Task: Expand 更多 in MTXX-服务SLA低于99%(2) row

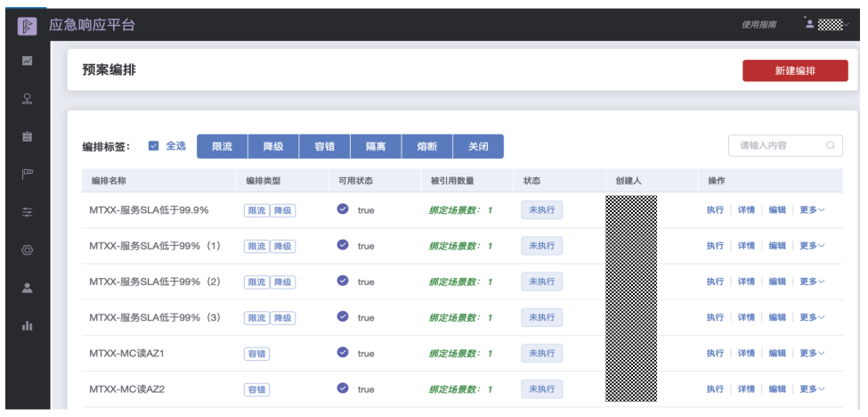Action: pos(812,282)
